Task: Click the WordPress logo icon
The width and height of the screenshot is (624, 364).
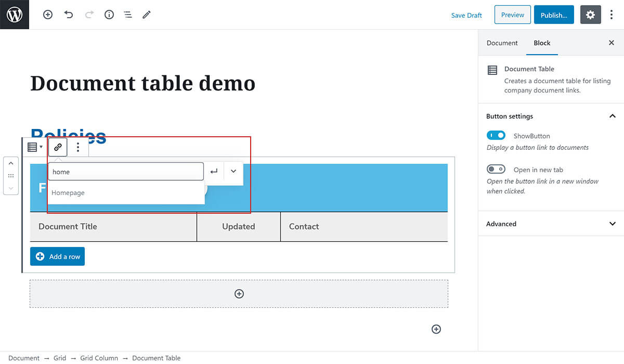Action: click(x=15, y=15)
